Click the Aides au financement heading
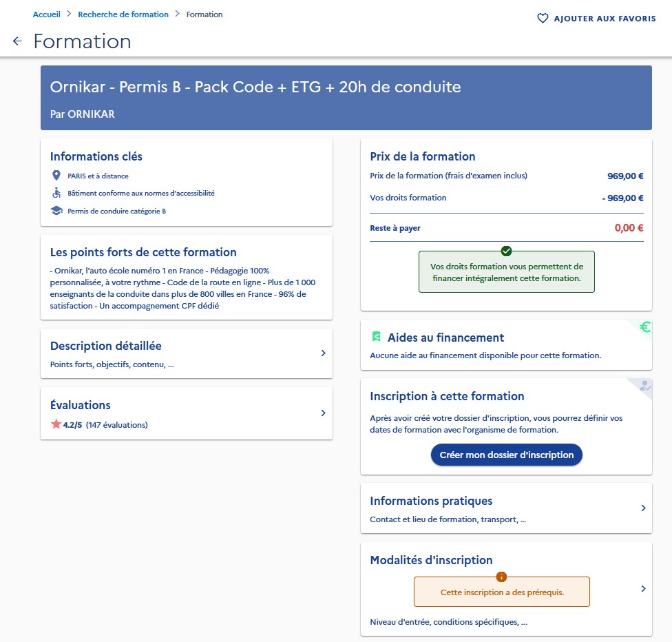 [x=445, y=338]
